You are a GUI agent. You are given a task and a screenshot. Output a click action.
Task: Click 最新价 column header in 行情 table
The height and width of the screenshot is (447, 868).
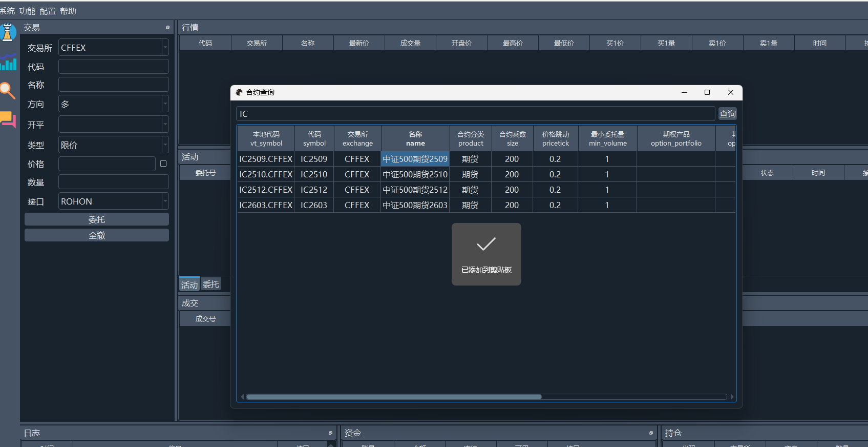[359, 43]
